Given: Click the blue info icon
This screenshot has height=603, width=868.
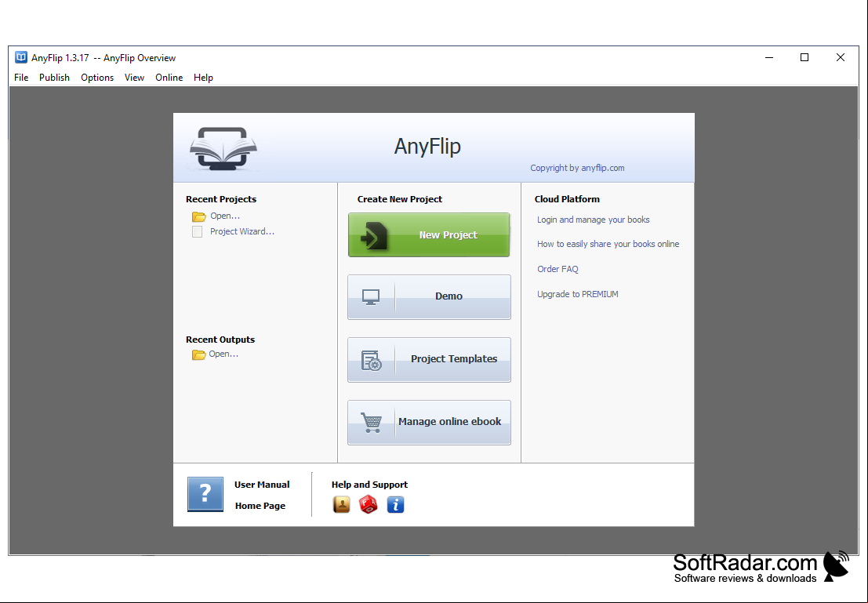Looking at the screenshot, I should [395, 504].
